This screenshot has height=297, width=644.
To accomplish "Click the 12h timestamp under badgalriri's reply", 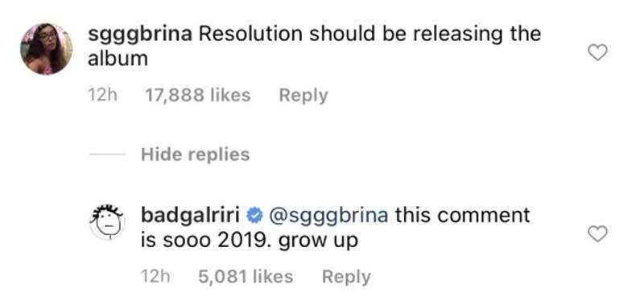I will coord(155,276).
